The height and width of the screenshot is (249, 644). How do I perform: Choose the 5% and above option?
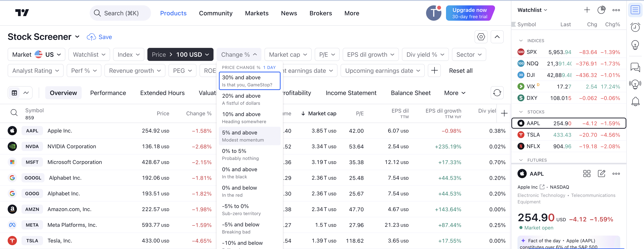pyautogui.click(x=250, y=136)
